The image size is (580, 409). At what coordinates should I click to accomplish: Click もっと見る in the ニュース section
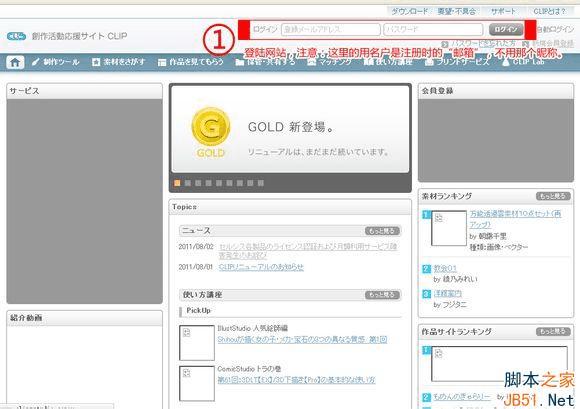tap(382, 231)
